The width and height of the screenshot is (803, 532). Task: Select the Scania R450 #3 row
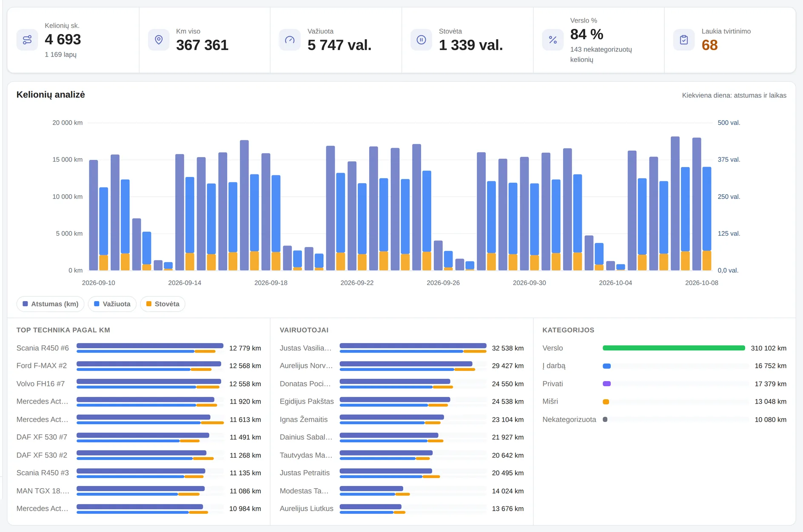[139, 473]
